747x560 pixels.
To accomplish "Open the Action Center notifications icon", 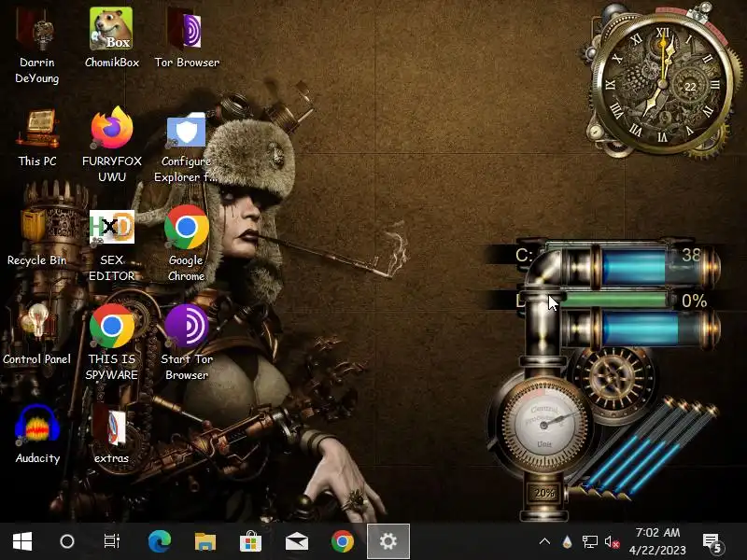I will (x=712, y=541).
